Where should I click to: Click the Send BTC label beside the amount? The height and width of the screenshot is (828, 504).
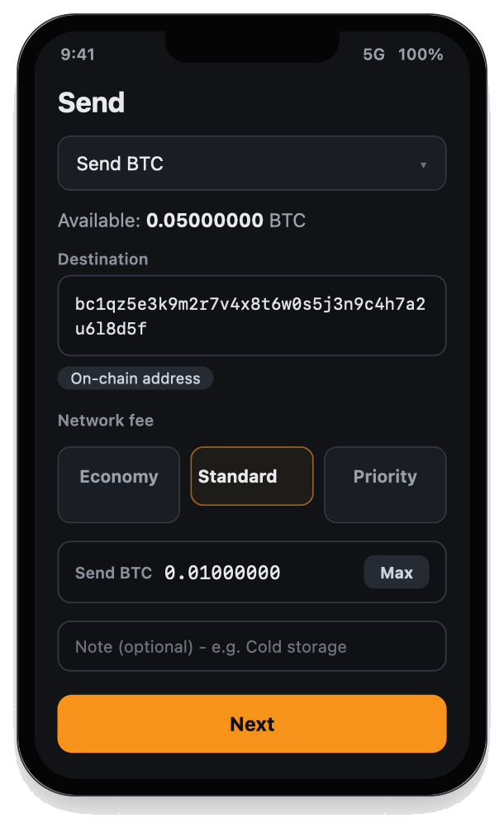[113, 573]
